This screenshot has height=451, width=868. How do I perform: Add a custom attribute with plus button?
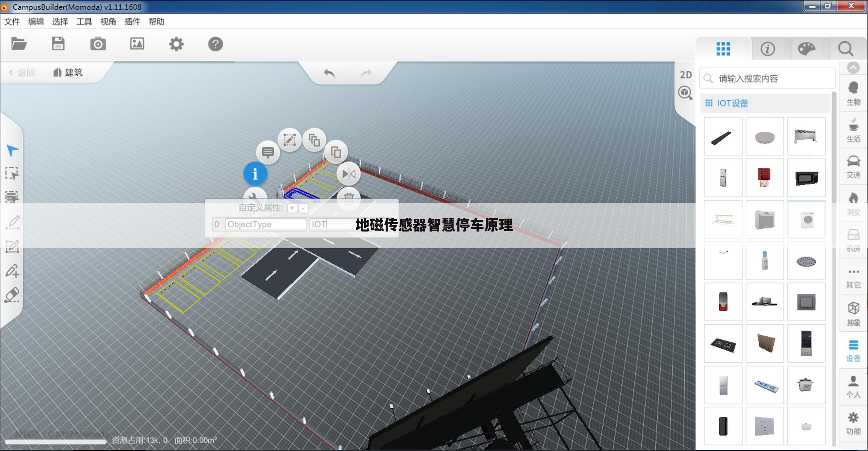pyautogui.click(x=292, y=208)
